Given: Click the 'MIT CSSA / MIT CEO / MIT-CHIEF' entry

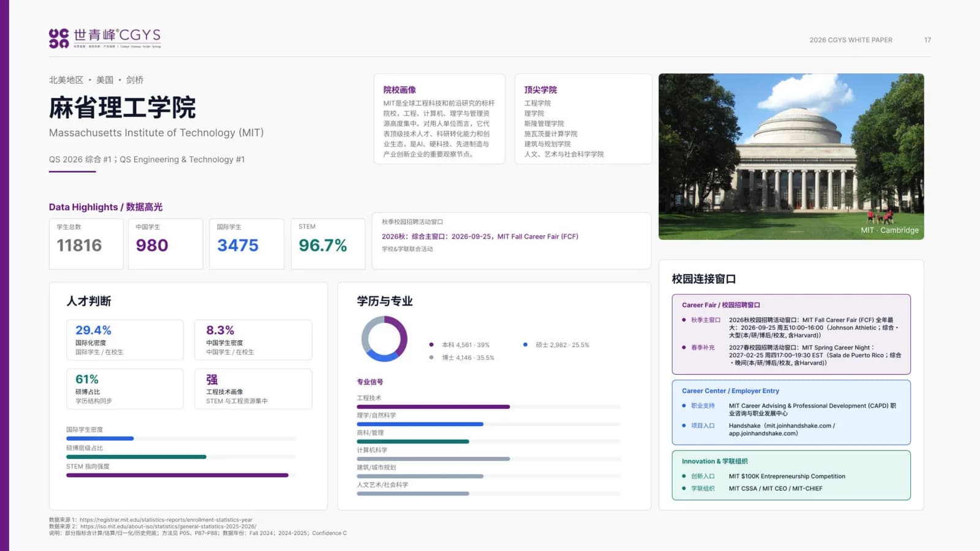Looking at the screenshot, I should (x=775, y=489).
